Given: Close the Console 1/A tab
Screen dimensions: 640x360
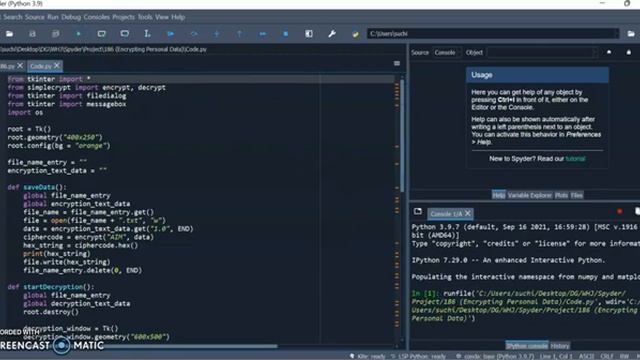Looking at the screenshot, I should [x=468, y=213].
